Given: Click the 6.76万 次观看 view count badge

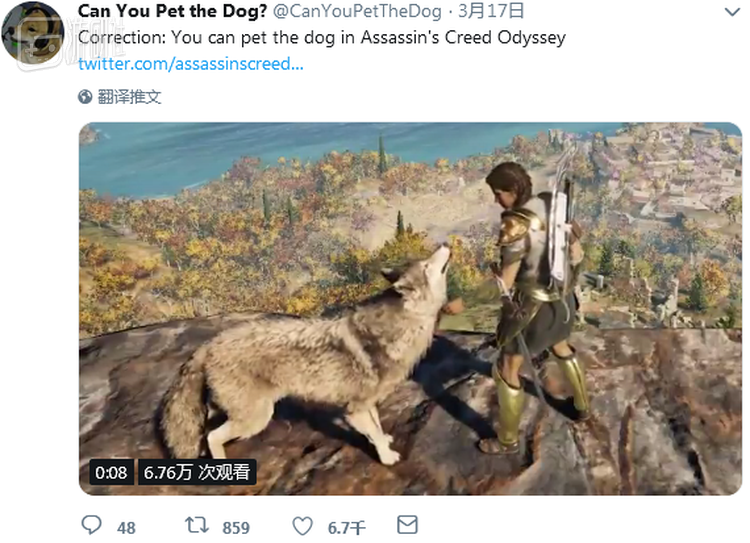Looking at the screenshot, I should click(197, 472).
